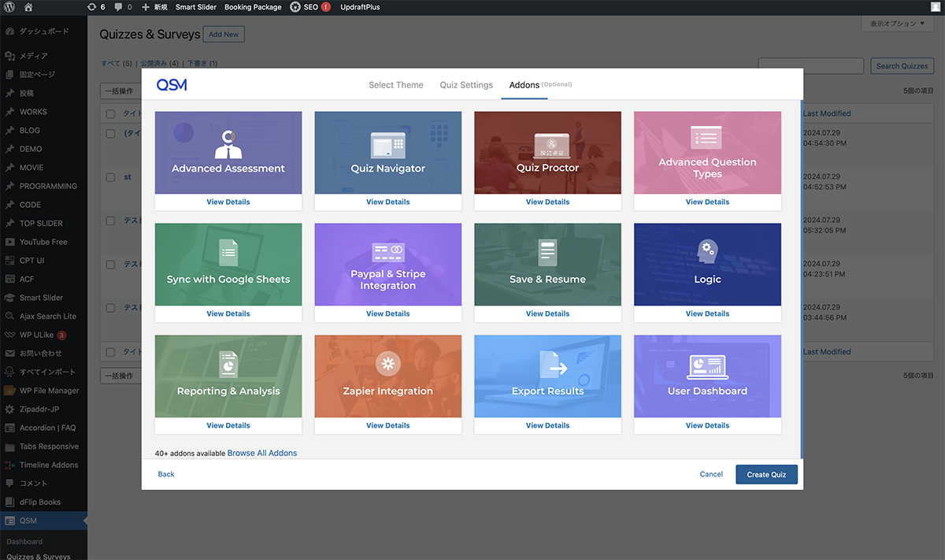The width and height of the screenshot is (945, 560).
Task: Click WordPress home icon in admin bar
Action: (28, 7)
